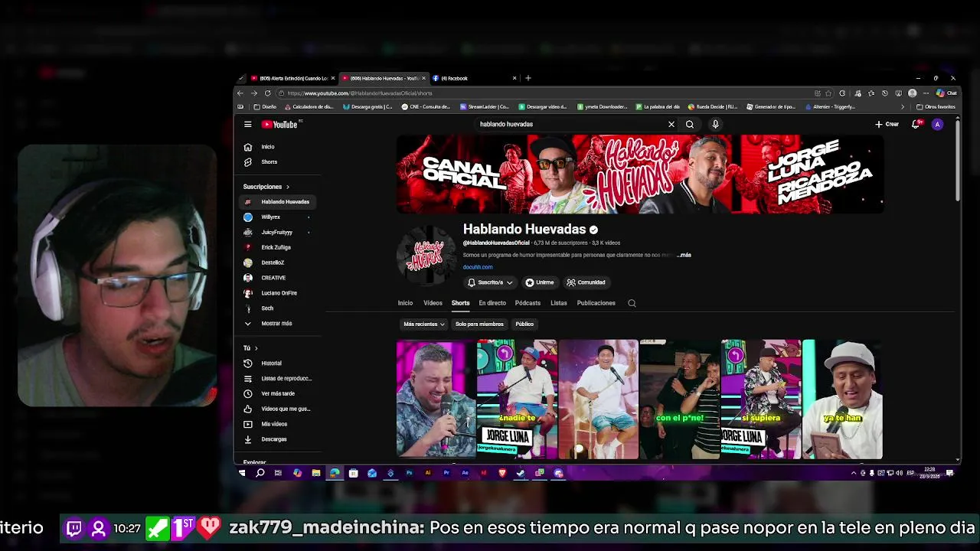Open Erick Zuñiga subscription
Screen dimensions: 980x551
278,247
